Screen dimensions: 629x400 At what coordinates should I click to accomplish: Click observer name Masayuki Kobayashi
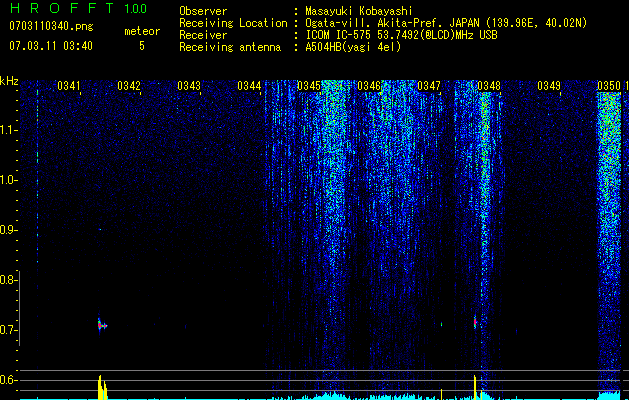point(358,11)
